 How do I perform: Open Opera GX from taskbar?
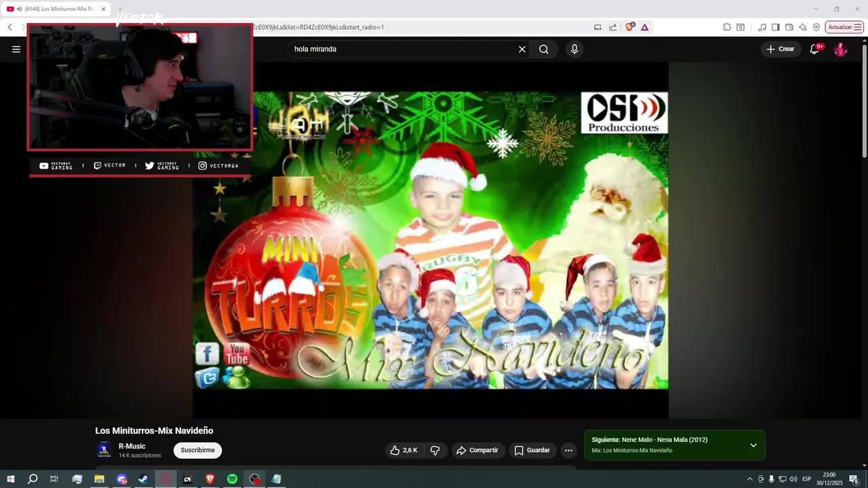click(165, 479)
